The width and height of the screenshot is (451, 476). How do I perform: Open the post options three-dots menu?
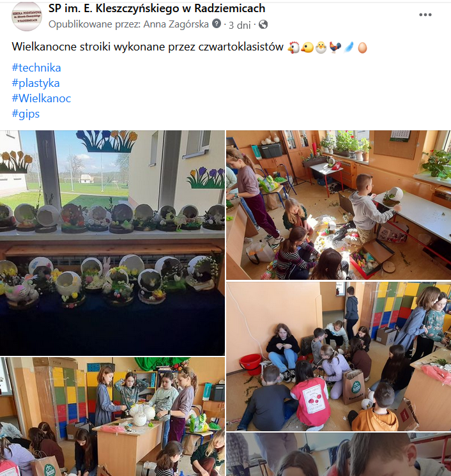pyautogui.click(x=425, y=15)
